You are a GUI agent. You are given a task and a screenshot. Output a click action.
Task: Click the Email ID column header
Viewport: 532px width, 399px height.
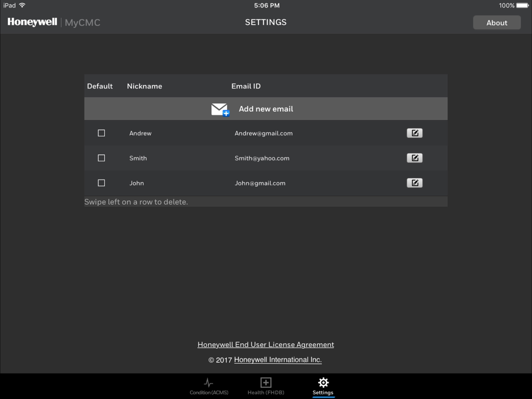coord(246,86)
